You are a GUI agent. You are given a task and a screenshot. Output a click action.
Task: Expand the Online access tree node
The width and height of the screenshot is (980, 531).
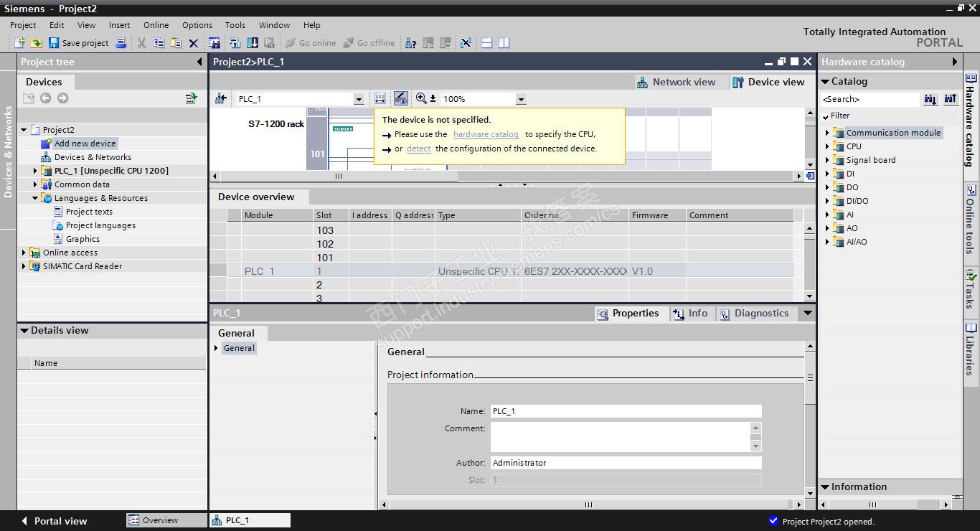pos(24,253)
